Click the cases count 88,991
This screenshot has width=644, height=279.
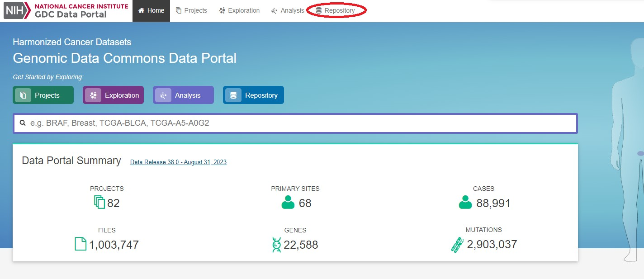[493, 203]
